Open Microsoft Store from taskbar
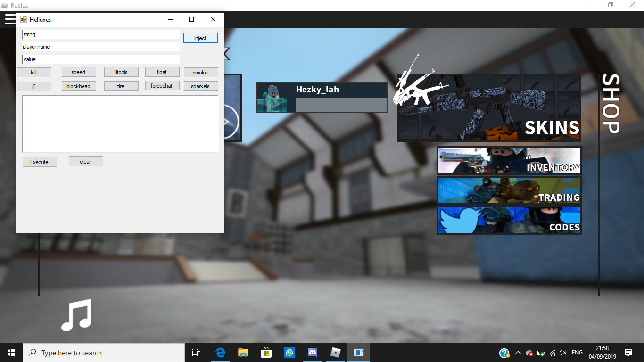This screenshot has width=644, height=362. (266, 353)
